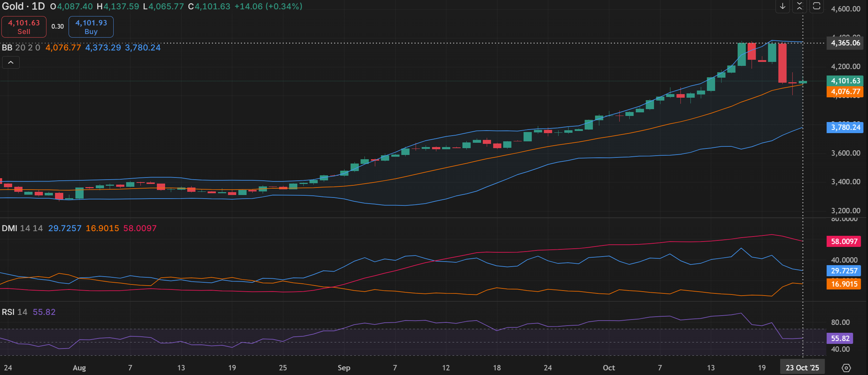Collapse the indicator legend with chevron

(11, 63)
